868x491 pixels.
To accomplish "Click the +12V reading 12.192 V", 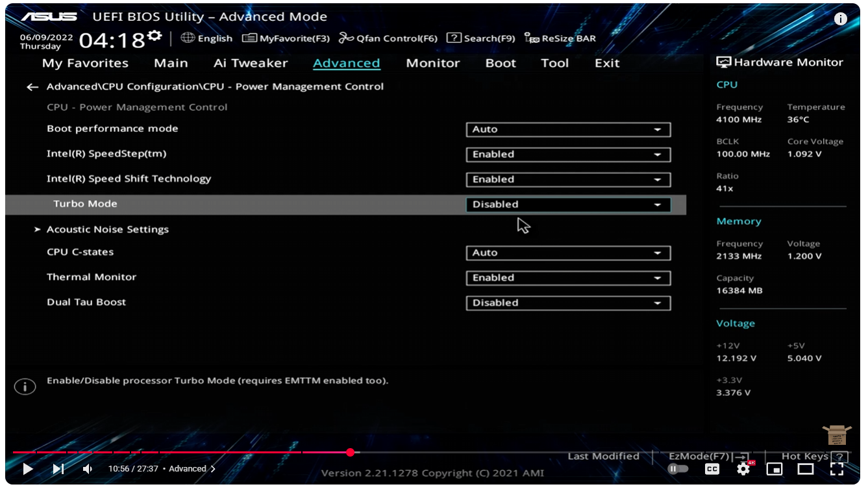I will tap(736, 358).
